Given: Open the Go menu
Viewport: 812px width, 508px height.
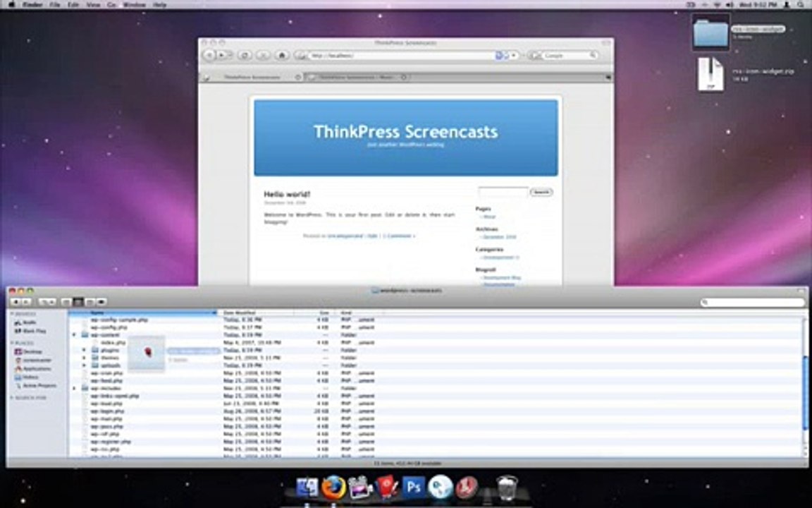Looking at the screenshot, I should point(112,4).
